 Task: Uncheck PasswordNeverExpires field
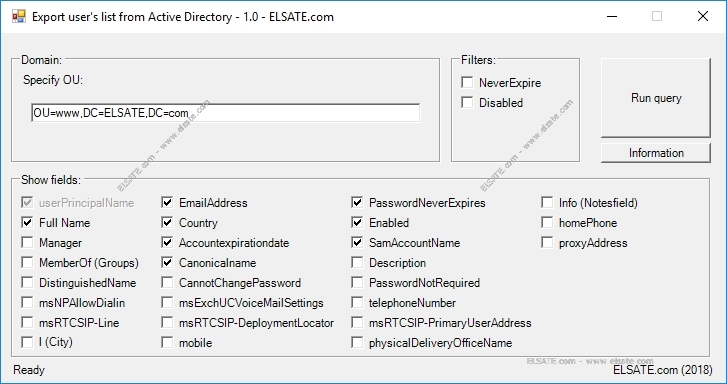[357, 203]
